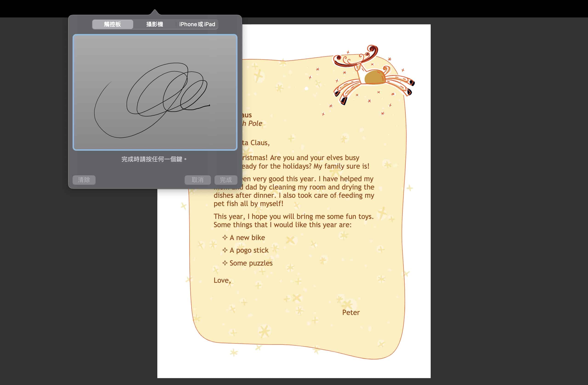588x385 pixels.
Task: Click the star bullet before A new bike
Action: pos(225,238)
